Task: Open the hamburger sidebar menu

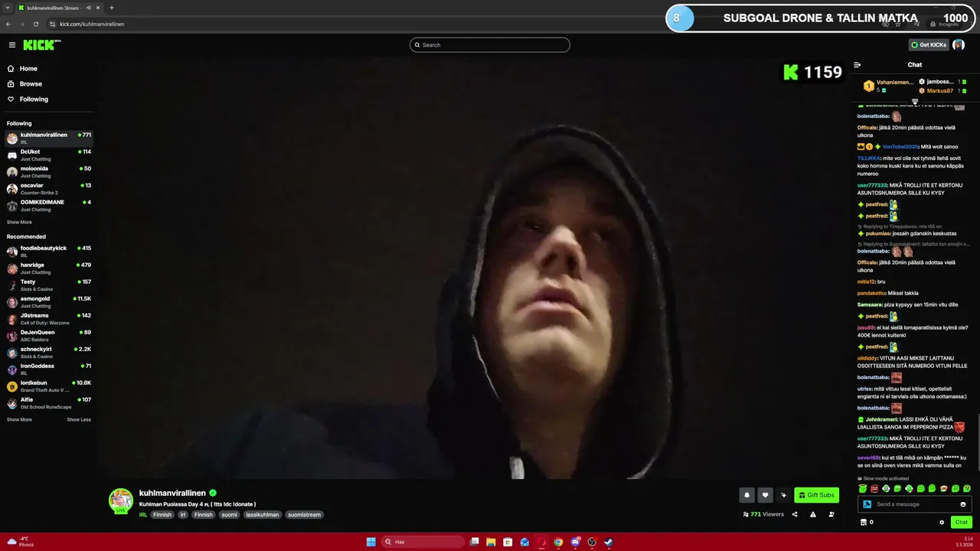Action: pos(11,45)
